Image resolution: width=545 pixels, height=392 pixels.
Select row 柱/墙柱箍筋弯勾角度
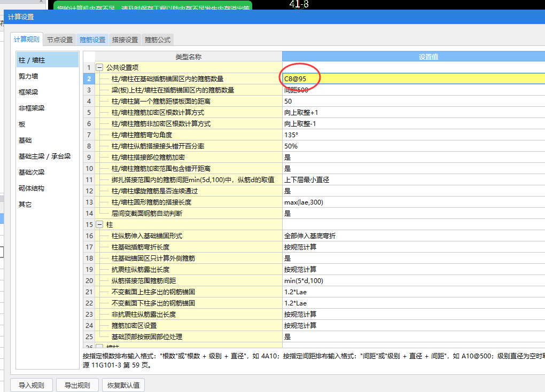point(189,135)
